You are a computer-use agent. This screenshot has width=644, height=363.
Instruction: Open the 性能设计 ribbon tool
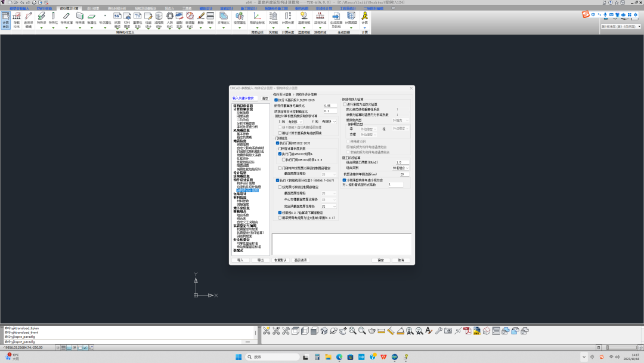point(148,20)
